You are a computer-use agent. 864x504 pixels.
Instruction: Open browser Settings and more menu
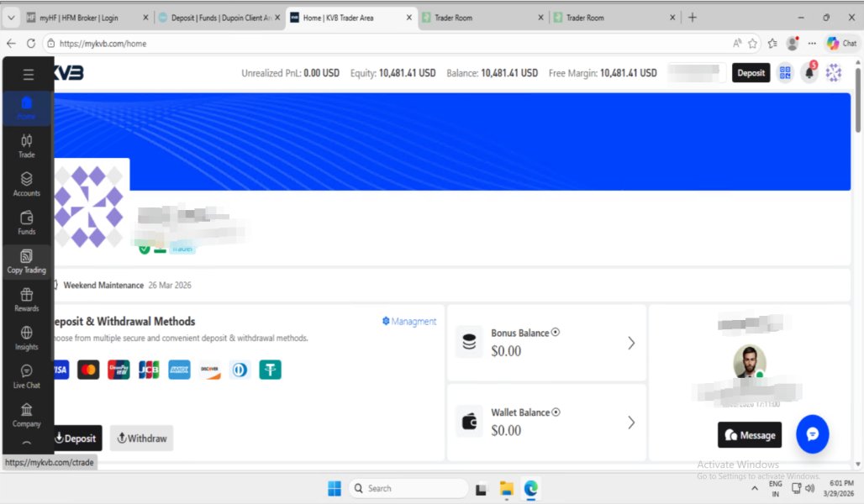pyautogui.click(x=812, y=43)
